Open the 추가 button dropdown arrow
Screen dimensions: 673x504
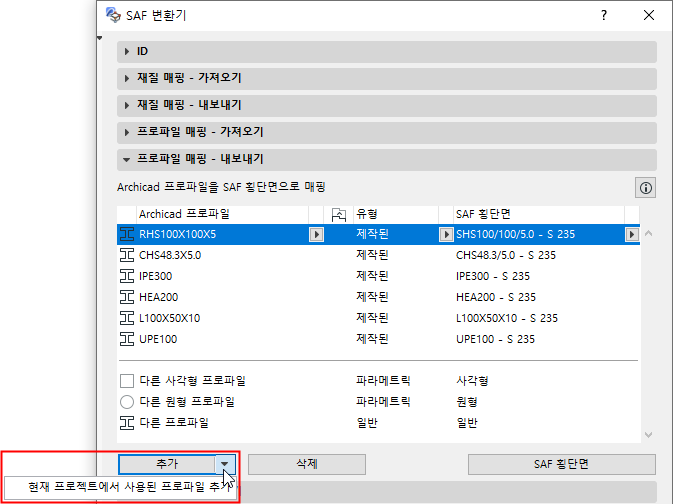click(x=224, y=464)
